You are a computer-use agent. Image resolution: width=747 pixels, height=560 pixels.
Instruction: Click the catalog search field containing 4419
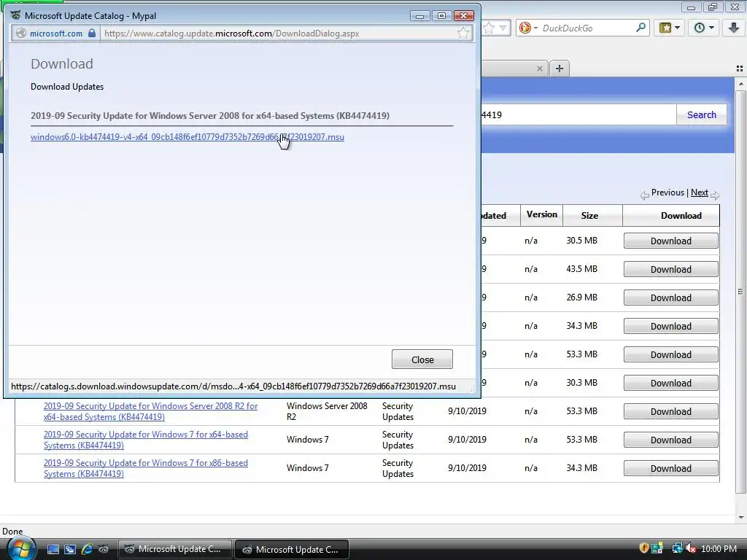[578, 114]
